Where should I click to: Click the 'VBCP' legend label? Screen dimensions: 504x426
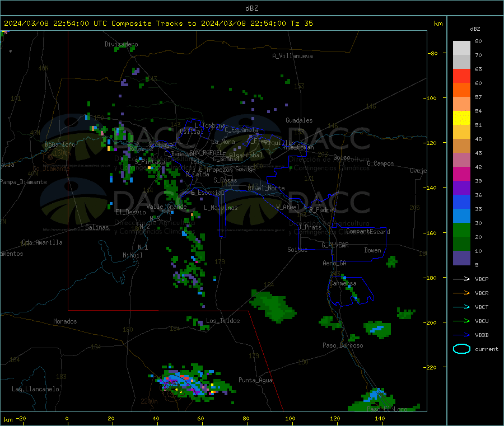click(482, 279)
